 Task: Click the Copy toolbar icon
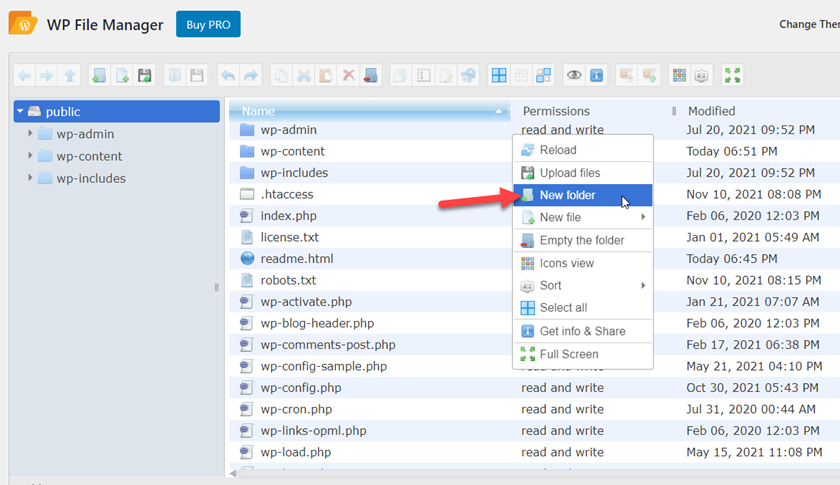pos(281,76)
